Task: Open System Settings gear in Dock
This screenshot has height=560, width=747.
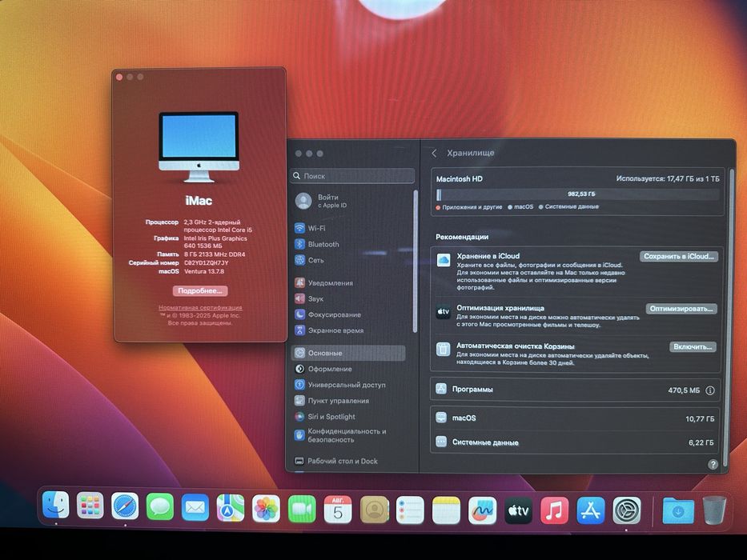Action: 626,510
